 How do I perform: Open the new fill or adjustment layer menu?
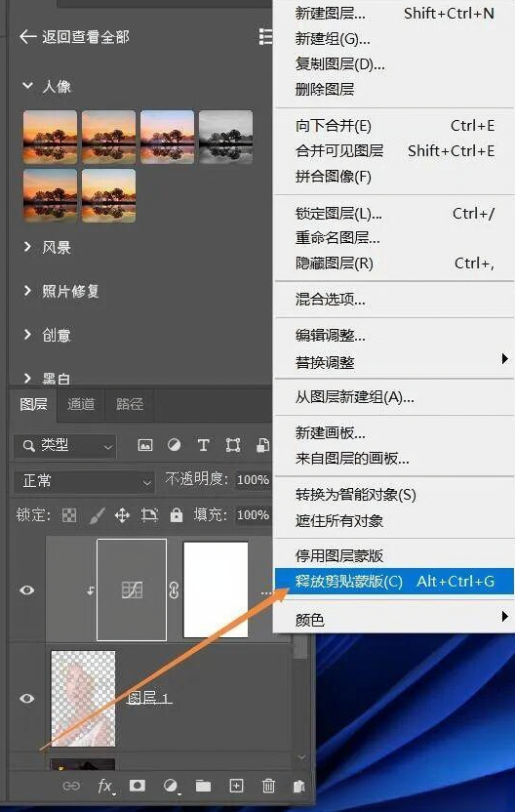tap(171, 786)
